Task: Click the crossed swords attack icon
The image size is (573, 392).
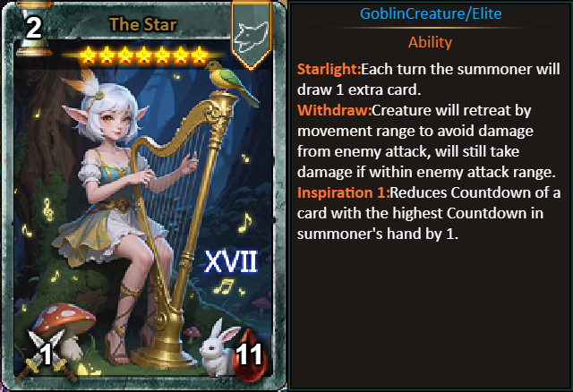Action: point(47,354)
